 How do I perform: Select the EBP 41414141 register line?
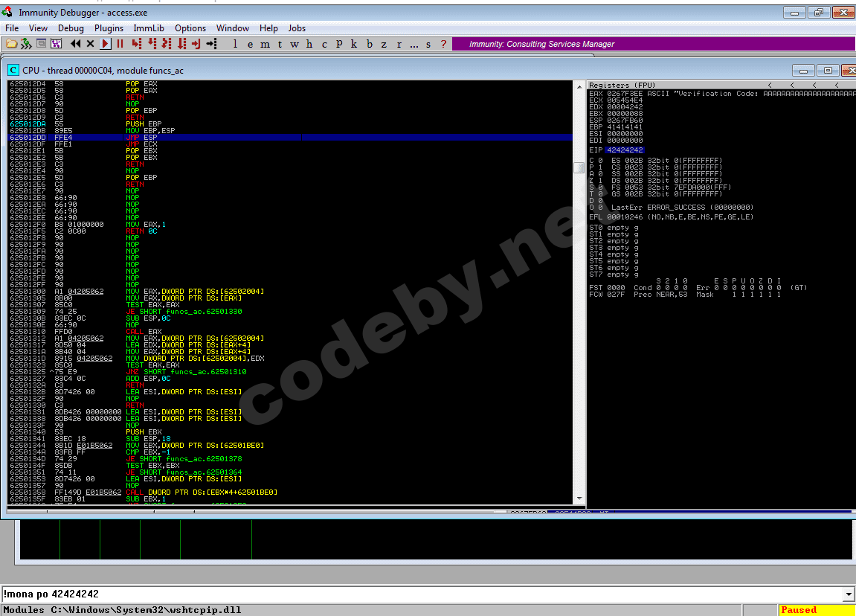tap(616, 126)
